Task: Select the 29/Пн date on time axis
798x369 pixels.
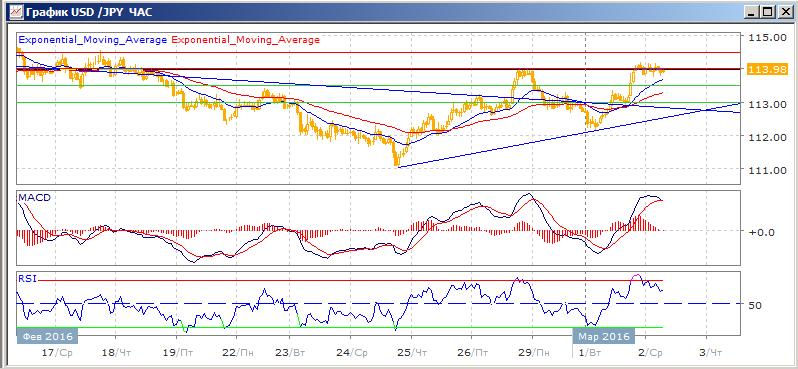Action: click(x=536, y=352)
